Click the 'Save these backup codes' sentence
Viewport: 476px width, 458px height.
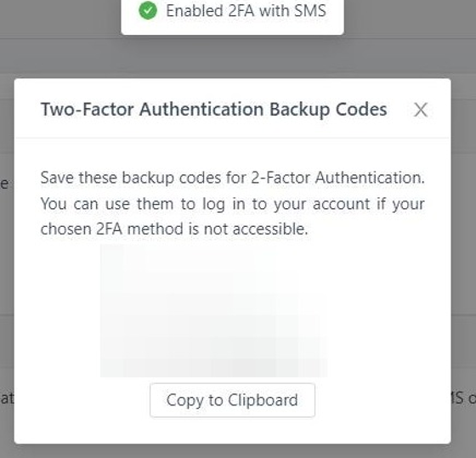[233, 178]
